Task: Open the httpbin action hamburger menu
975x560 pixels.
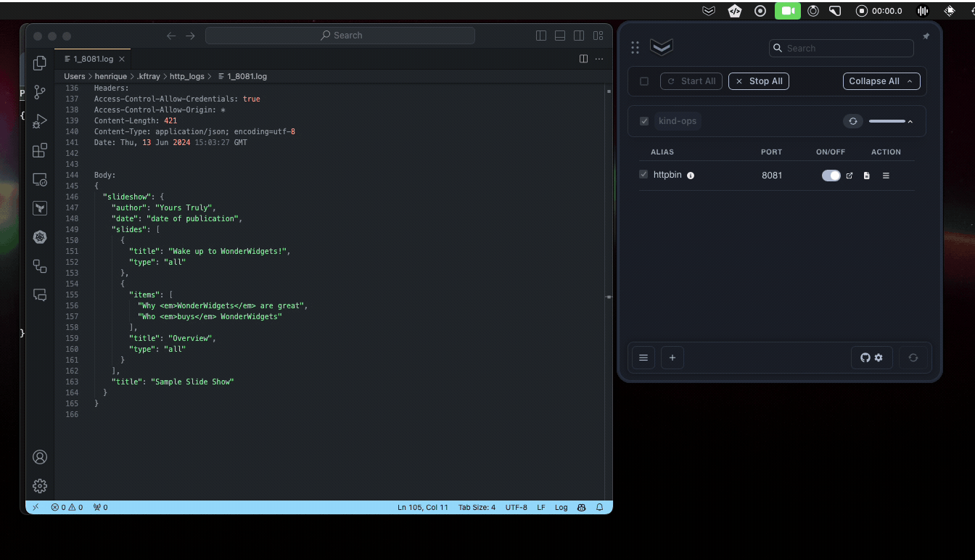Action: [886, 176]
